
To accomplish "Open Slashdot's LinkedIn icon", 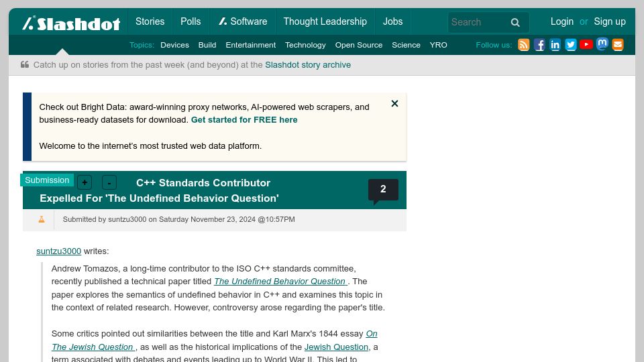I will pos(555,45).
